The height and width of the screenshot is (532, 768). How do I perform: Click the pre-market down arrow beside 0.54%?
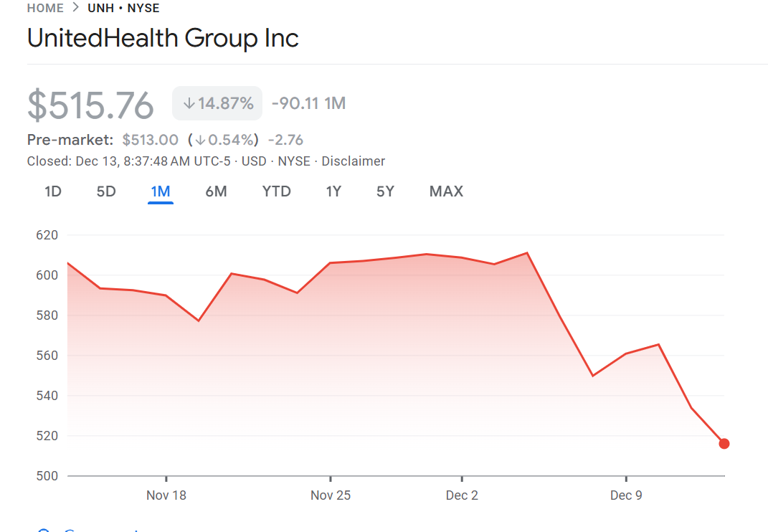[201, 140]
